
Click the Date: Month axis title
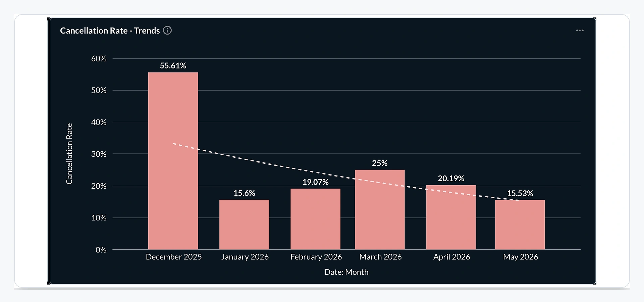tap(346, 272)
